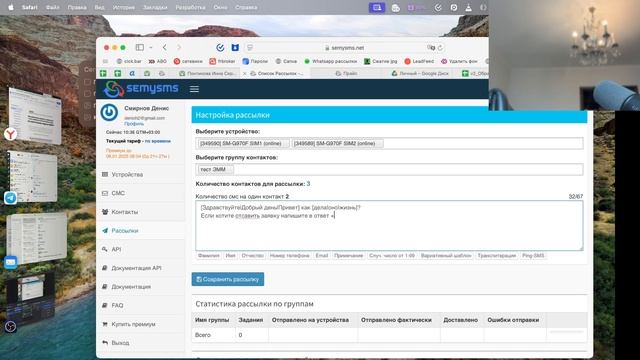This screenshot has height=360, width=640.
Task: Insert Случ. число от 1-99
Action: pyautogui.click(x=392, y=256)
